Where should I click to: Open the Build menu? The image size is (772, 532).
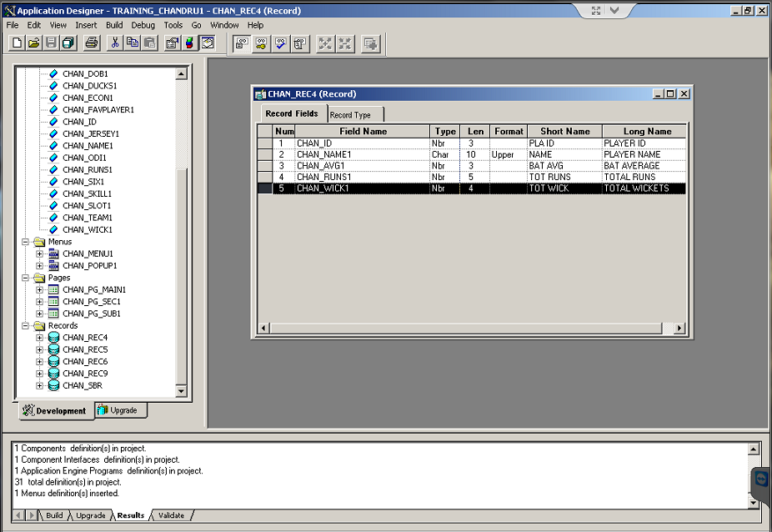pos(114,25)
